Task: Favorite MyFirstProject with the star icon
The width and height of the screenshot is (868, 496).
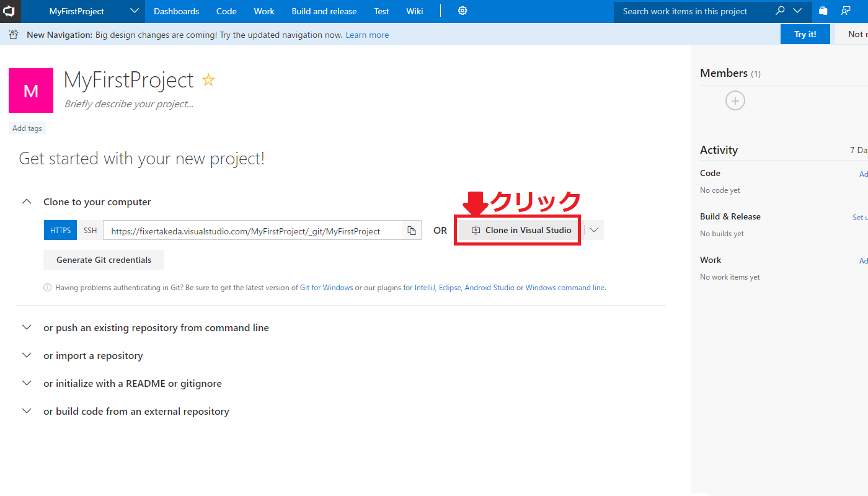Action: (x=208, y=80)
